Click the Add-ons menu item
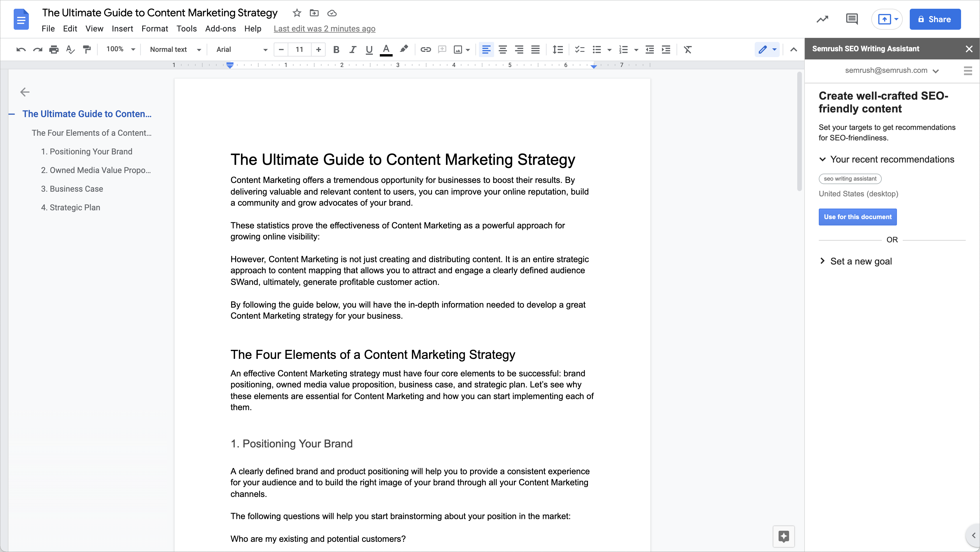The height and width of the screenshot is (552, 980). click(x=220, y=28)
